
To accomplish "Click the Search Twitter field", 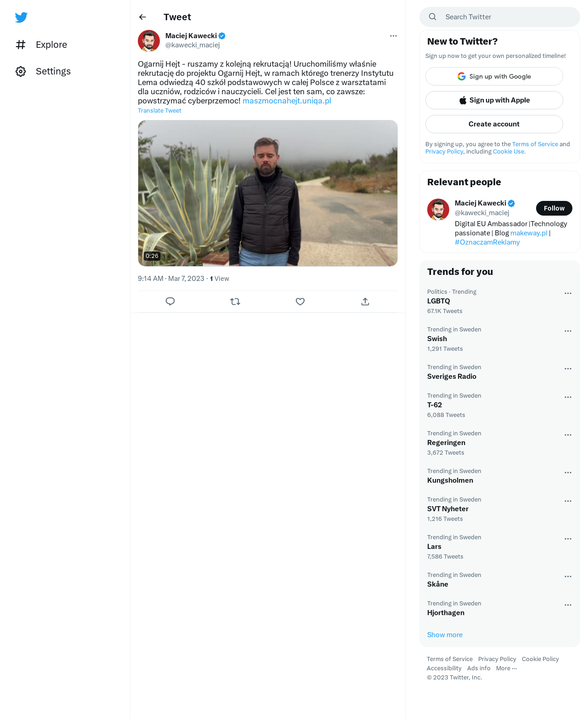I will 500,17.
